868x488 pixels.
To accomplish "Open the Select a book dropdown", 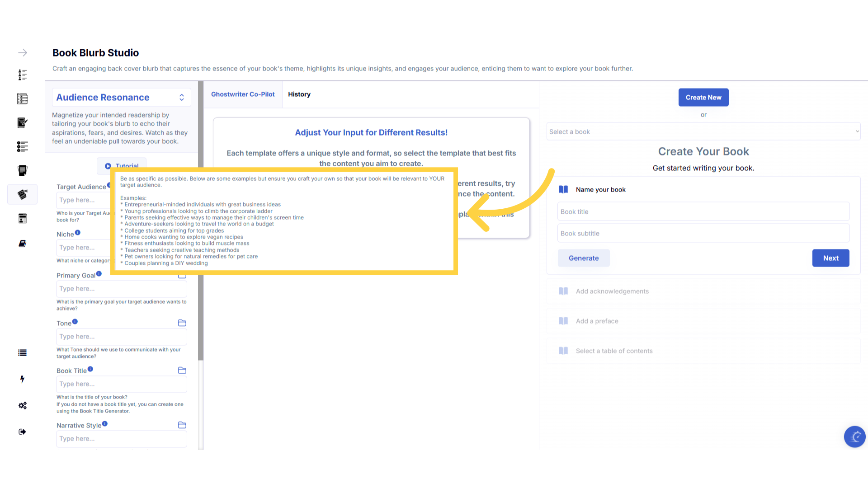I will pyautogui.click(x=703, y=132).
